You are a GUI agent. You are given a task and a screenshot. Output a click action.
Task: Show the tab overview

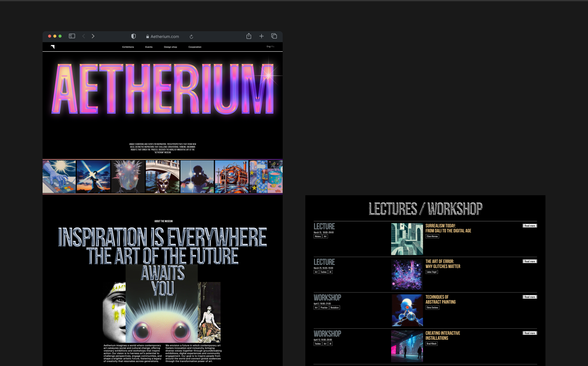click(x=274, y=36)
